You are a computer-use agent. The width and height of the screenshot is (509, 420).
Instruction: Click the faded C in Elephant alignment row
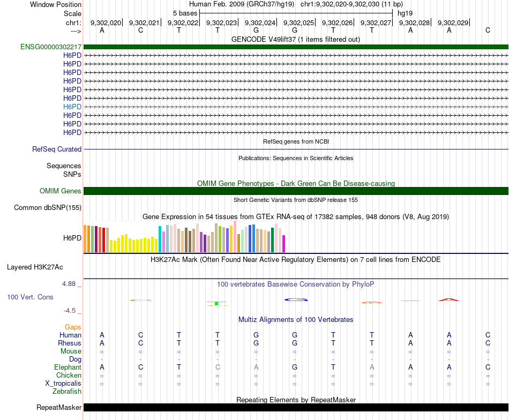pyautogui.click(x=218, y=367)
